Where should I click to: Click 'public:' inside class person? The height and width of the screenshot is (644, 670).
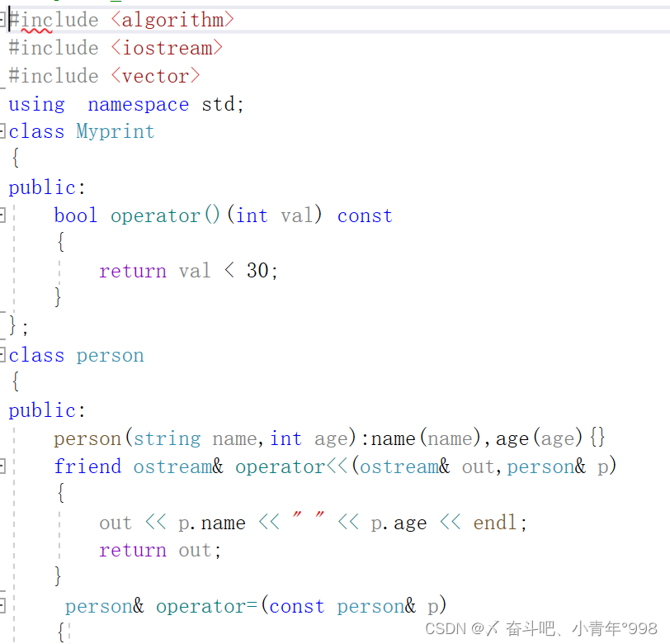[x=47, y=411]
